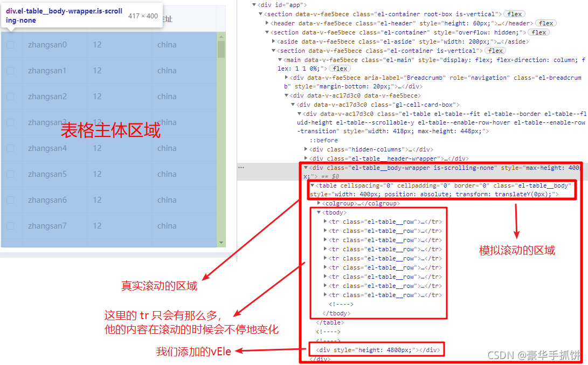Click flex badge on overflow hidden section
This screenshot has height=365, width=588.
(538, 32)
